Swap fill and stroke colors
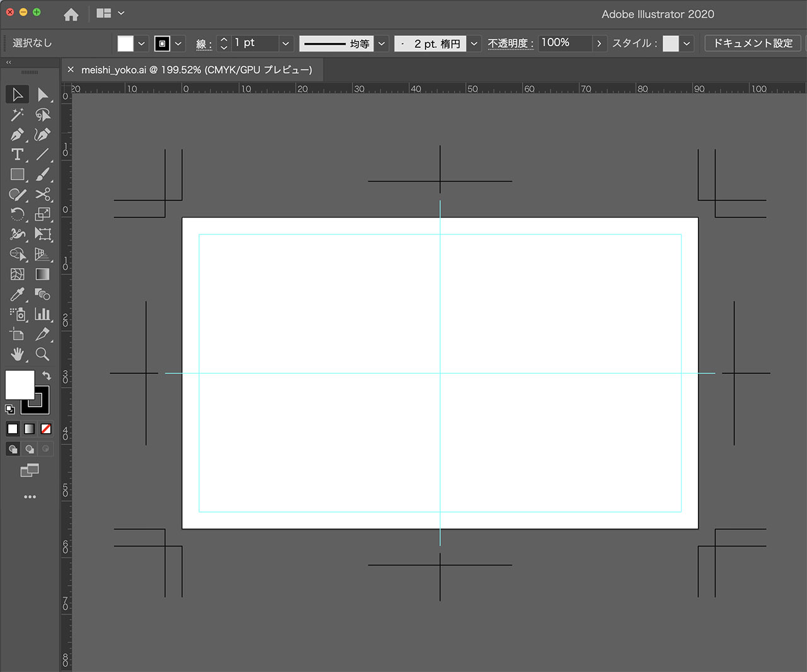This screenshot has height=672, width=807. pos(46,375)
